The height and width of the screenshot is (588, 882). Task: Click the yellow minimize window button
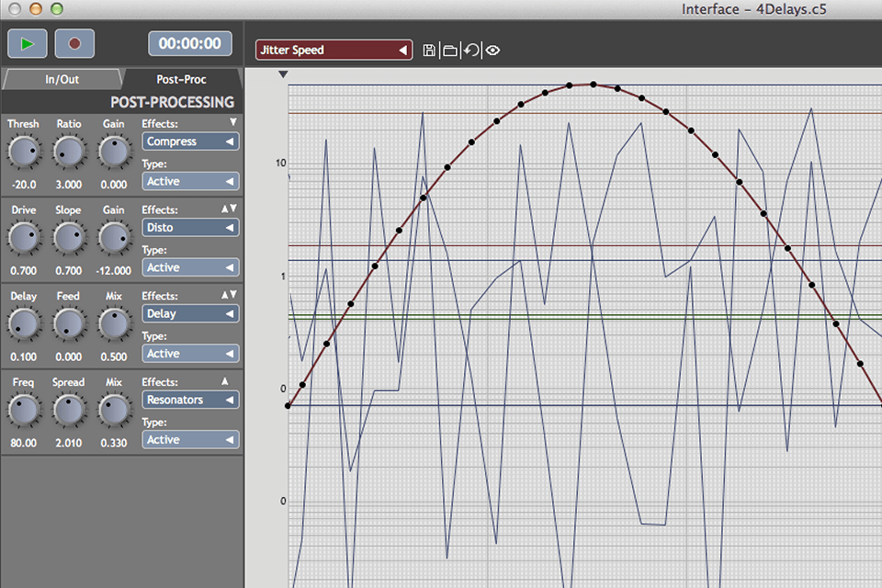[x=36, y=8]
